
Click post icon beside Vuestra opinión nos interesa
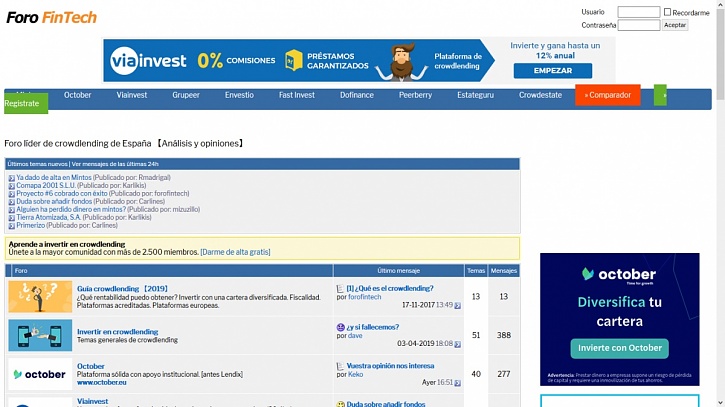(x=340, y=366)
